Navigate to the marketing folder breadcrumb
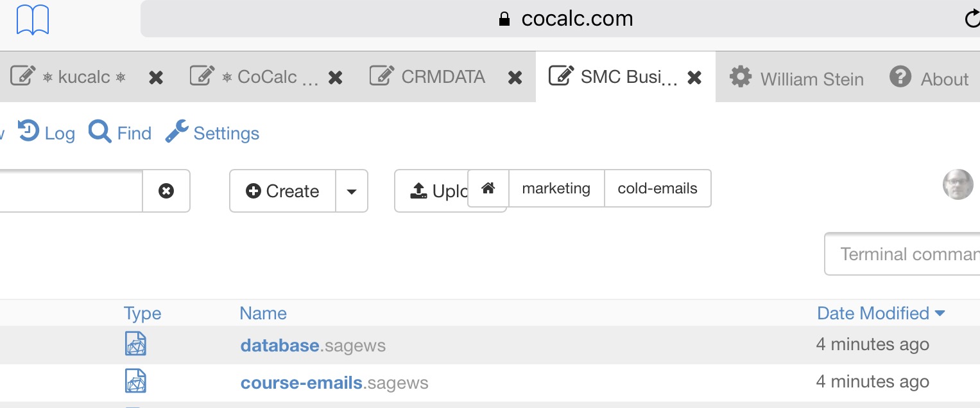This screenshot has height=408, width=980. 556,188
